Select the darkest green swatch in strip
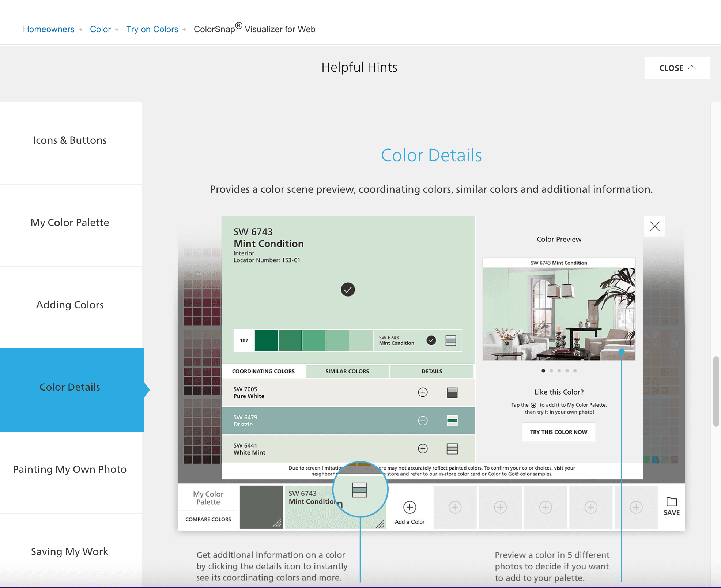721x588 pixels. pyautogui.click(x=266, y=340)
